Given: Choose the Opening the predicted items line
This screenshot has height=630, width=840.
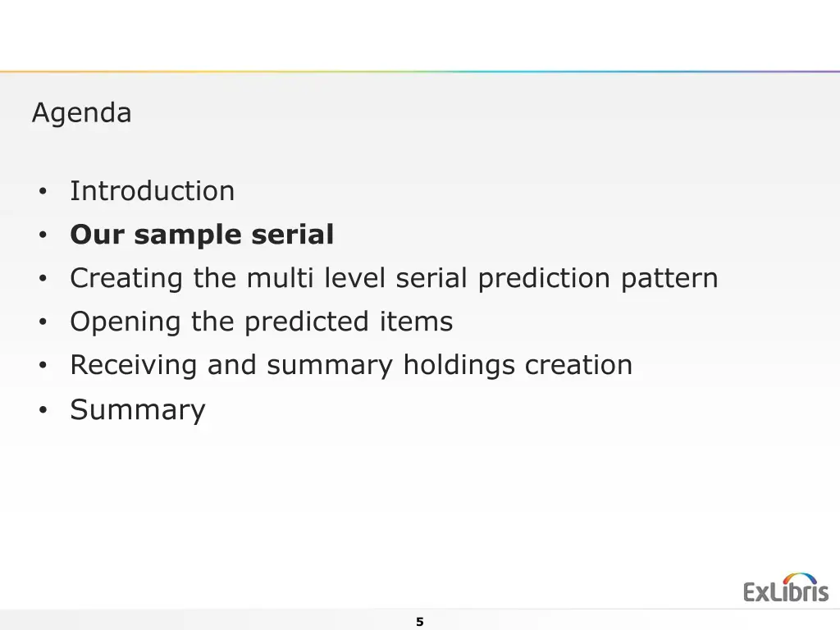Looking at the screenshot, I should click(262, 322).
